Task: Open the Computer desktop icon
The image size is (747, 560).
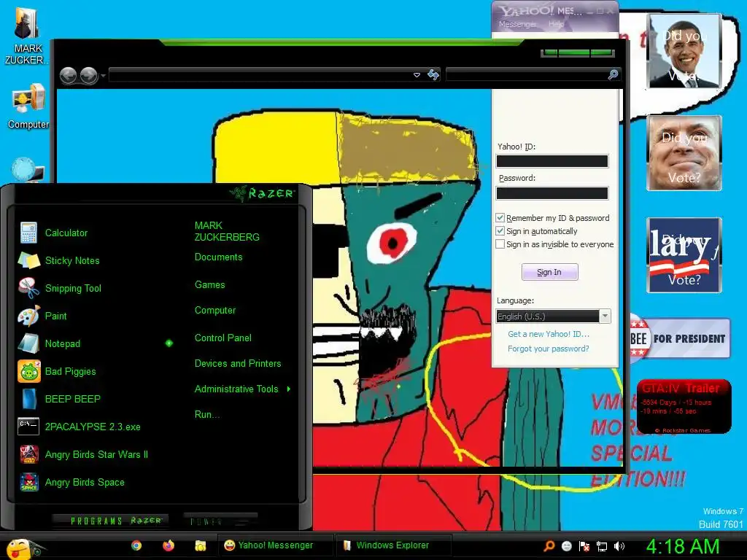Action: [x=28, y=106]
